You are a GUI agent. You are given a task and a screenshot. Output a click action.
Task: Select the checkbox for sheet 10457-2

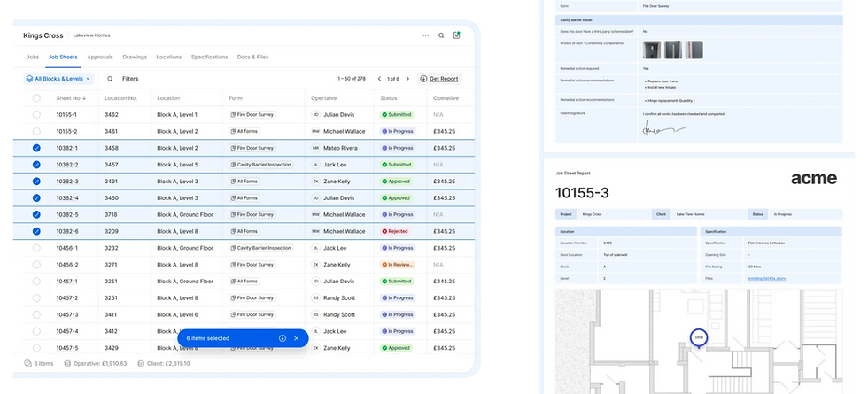pyautogui.click(x=36, y=297)
